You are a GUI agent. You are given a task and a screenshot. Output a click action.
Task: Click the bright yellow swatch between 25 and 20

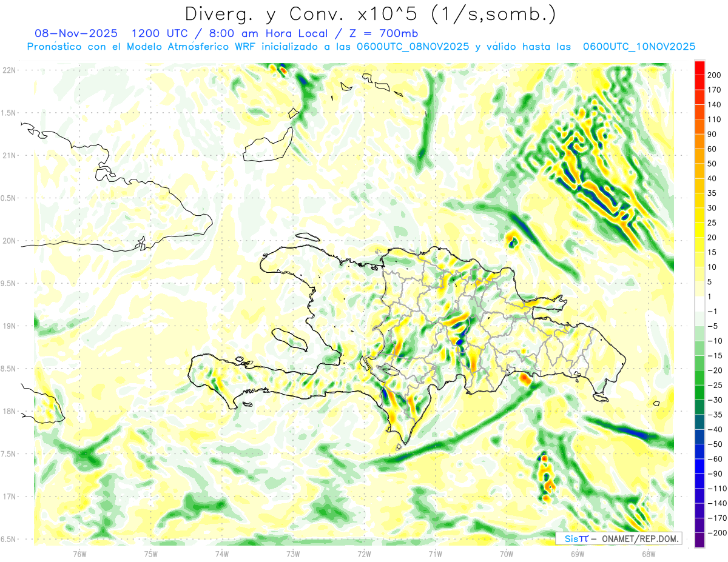coord(699,230)
